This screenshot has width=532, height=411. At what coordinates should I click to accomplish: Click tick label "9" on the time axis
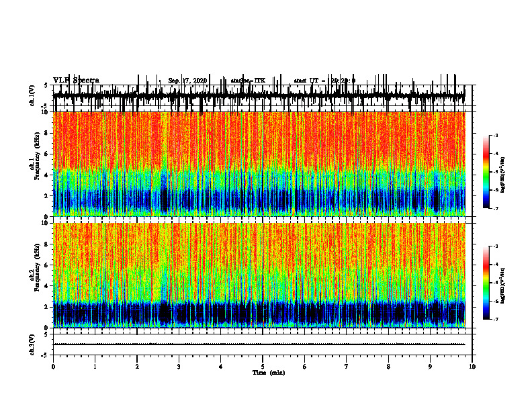[x=430, y=367]
